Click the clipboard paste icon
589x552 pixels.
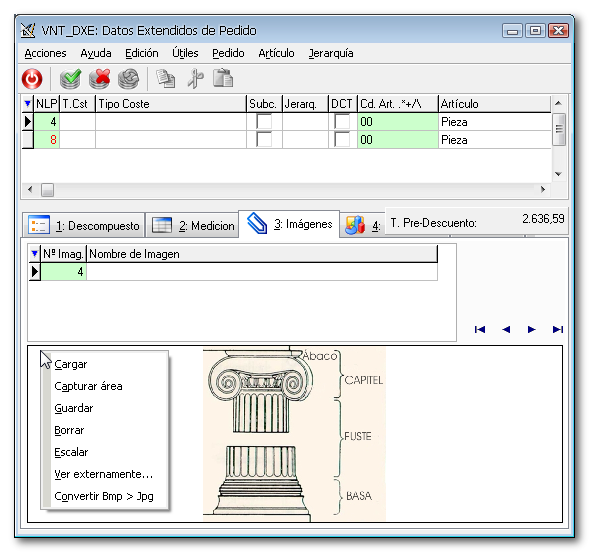coord(223,78)
